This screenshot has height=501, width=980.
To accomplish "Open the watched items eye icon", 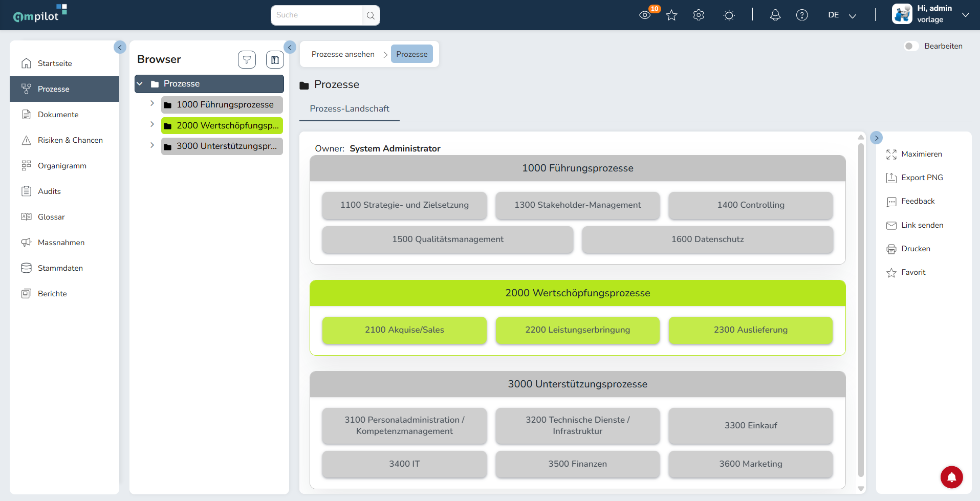I will coord(645,15).
